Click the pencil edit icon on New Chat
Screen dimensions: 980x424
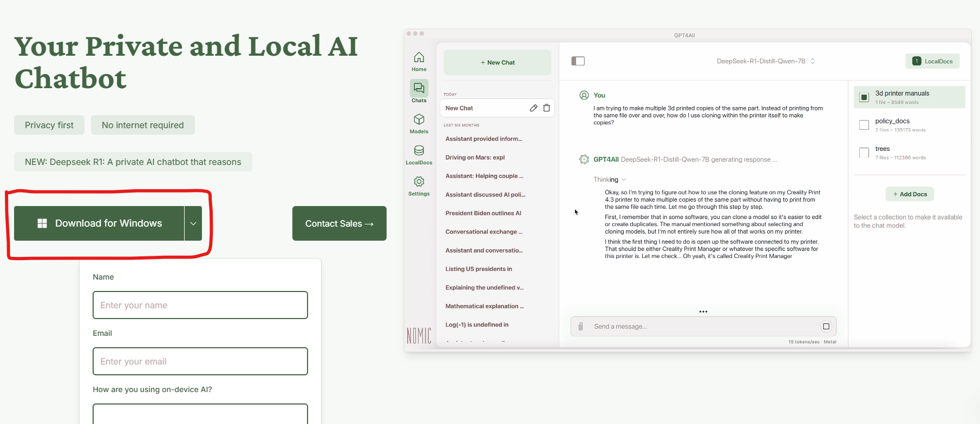pyautogui.click(x=533, y=108)
